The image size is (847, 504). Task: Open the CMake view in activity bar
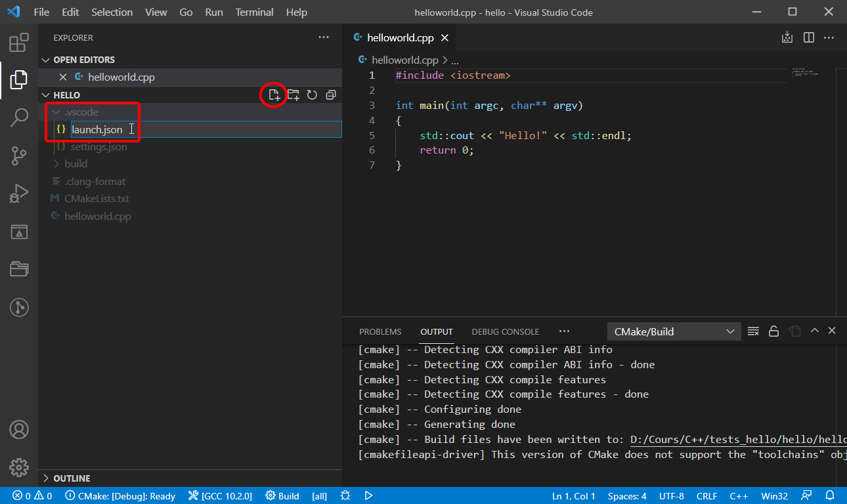pos(18,232)
